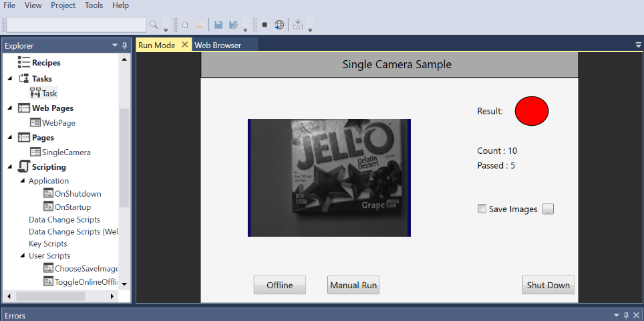Click the Save As pencil-disk icon
This screenshot has width=644, height=321.
[x=233, y=25]
